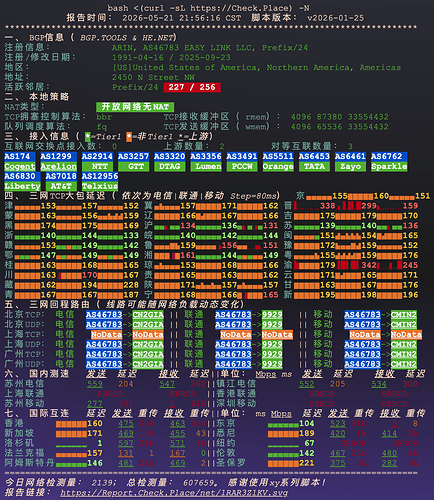Click the 上海TCP 电信 first NoData badge
The image size is (434, 500).
(107, 334)
